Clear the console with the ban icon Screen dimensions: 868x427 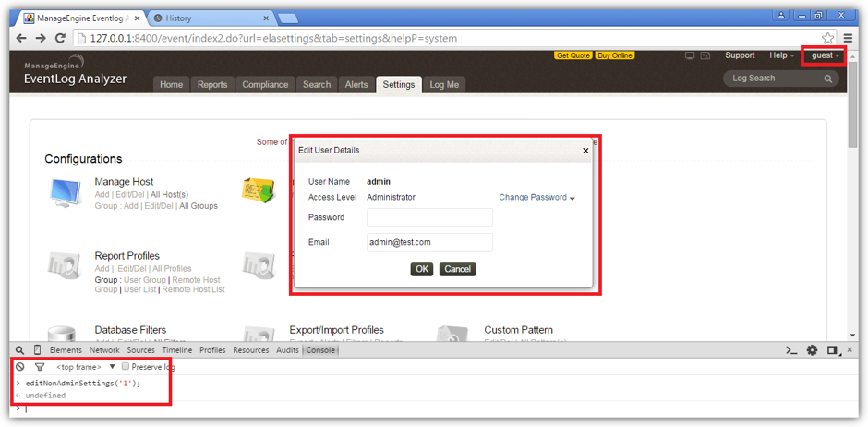(x=20, y=367)
